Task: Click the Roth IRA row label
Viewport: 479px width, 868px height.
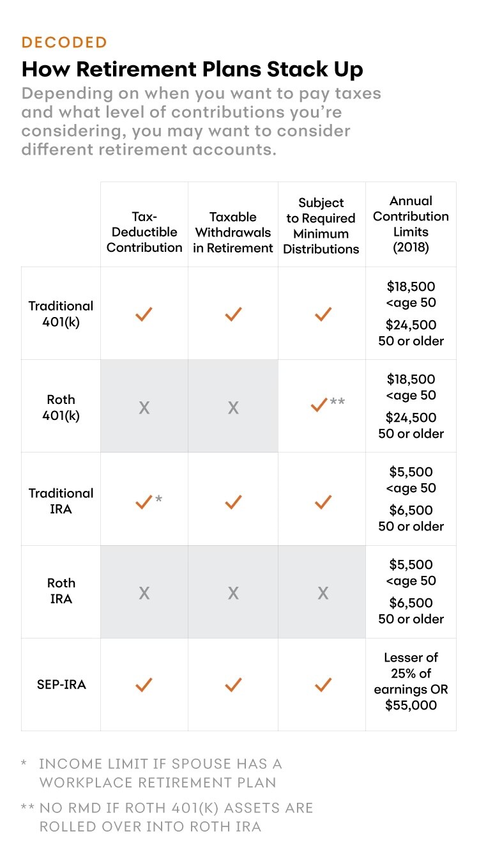Action: tap(61, 591)
